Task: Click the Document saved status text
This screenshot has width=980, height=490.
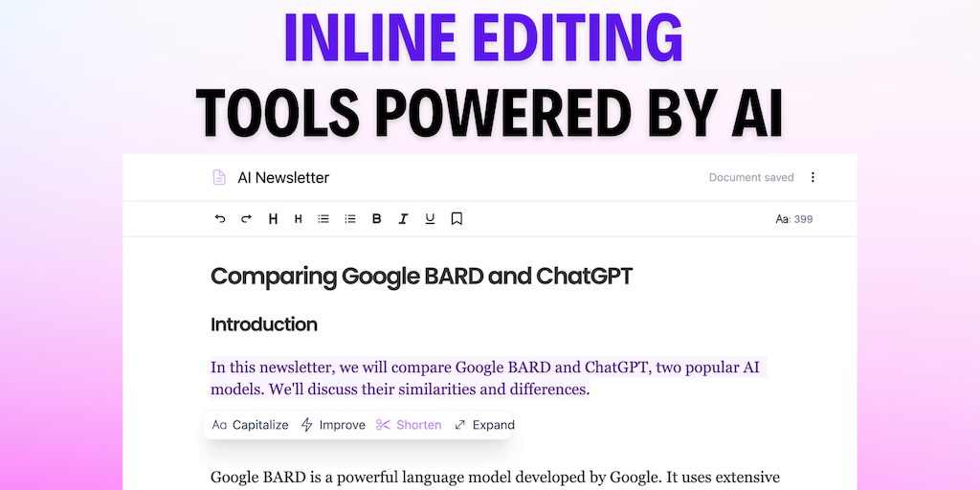Action: (x=751, y=177)
